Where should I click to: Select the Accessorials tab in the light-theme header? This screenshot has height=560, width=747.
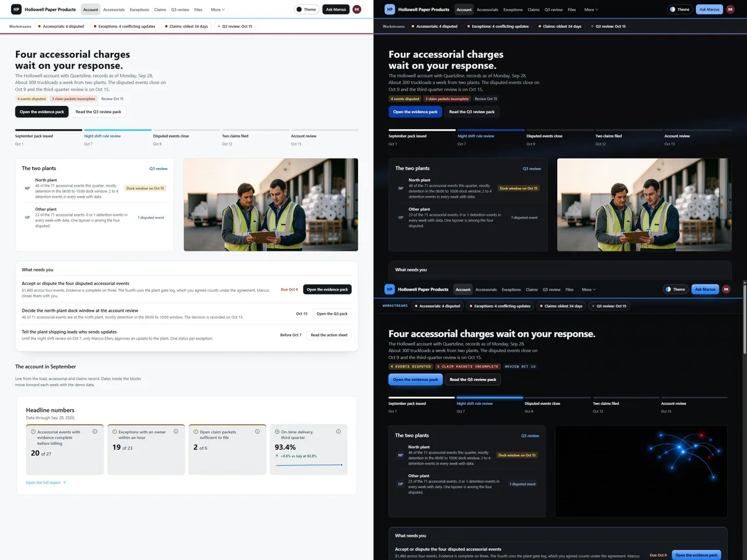114,9
